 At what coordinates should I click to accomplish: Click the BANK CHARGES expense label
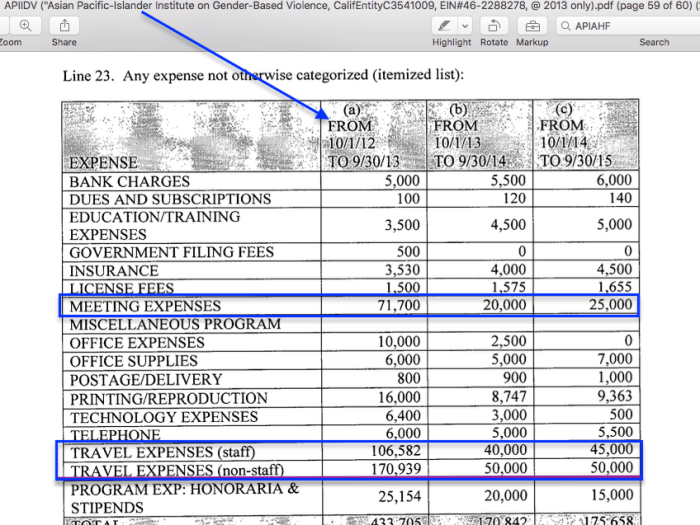click(129, 181)
